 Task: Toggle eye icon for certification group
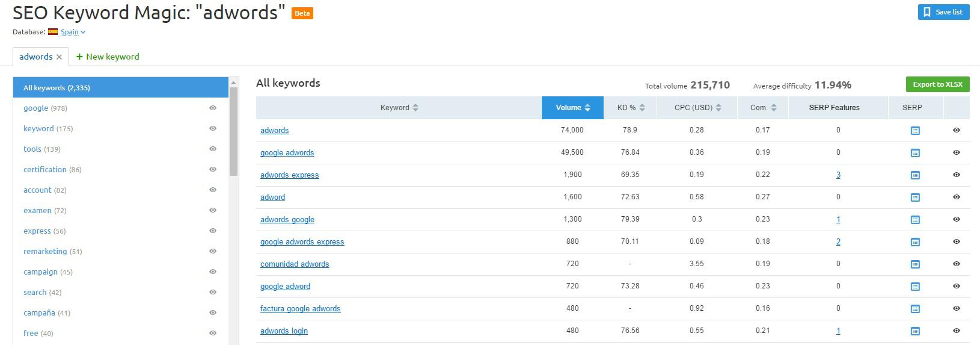click(213, 169)
